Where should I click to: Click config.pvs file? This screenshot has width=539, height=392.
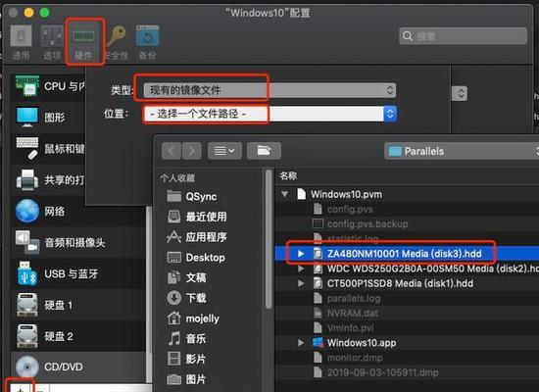[407, 209]
